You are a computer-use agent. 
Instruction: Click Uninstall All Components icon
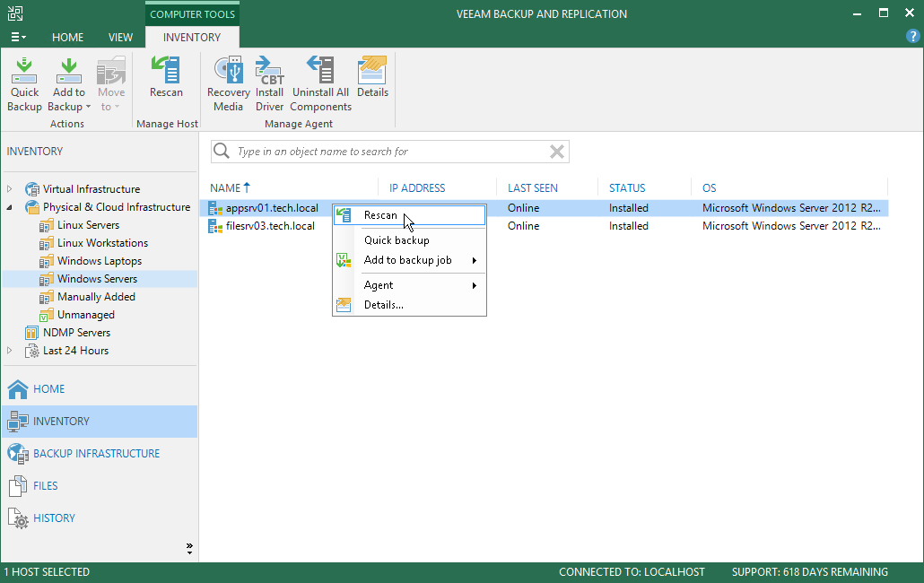(x=320, y=70)
